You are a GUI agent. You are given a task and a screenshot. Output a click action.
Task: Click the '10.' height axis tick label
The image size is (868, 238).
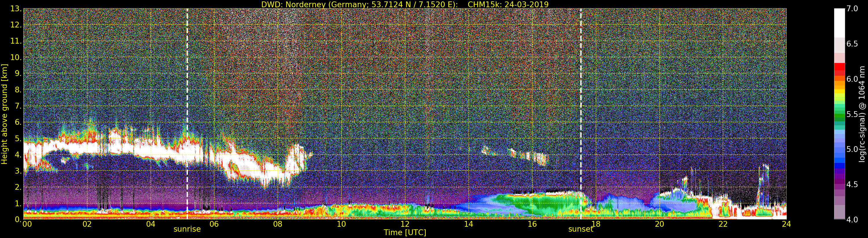(x=16, y=57)
